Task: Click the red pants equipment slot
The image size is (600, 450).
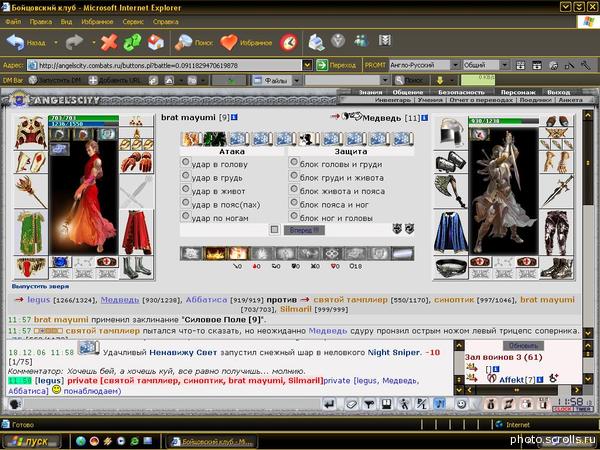Action: (x=137, y=232)
